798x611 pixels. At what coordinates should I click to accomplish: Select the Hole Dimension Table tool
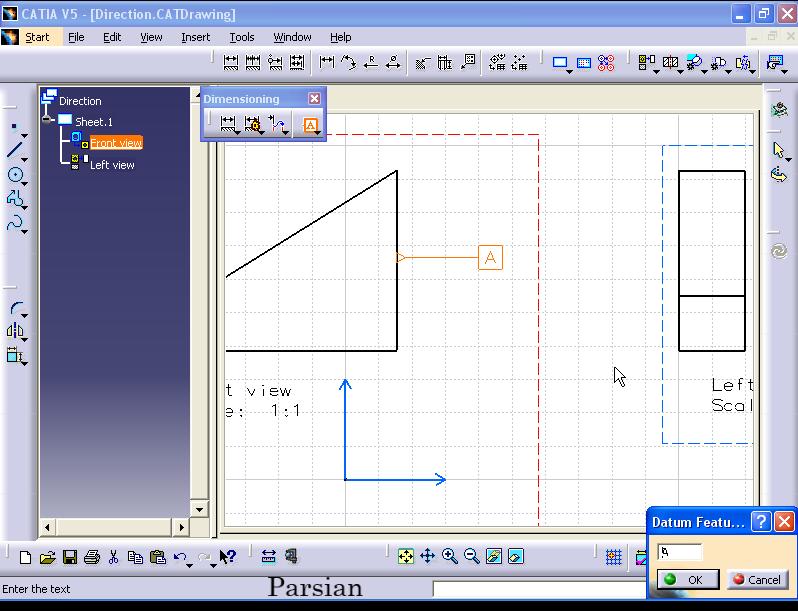497,63
